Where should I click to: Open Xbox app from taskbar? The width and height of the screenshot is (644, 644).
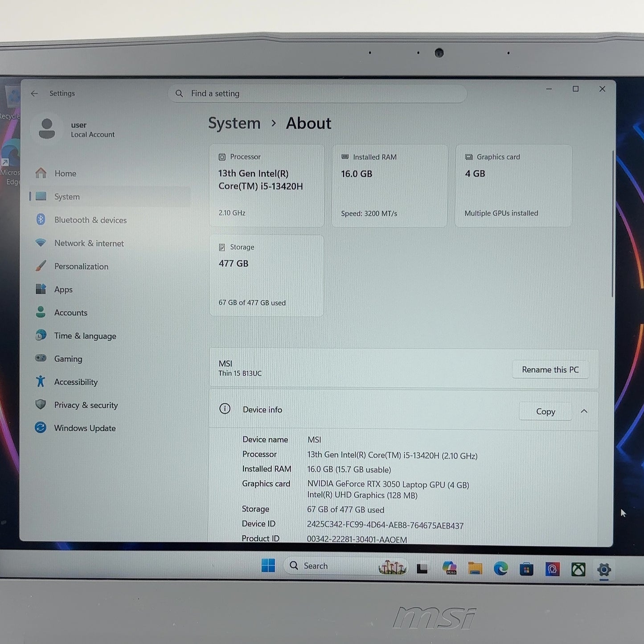(x=578, y=569)
